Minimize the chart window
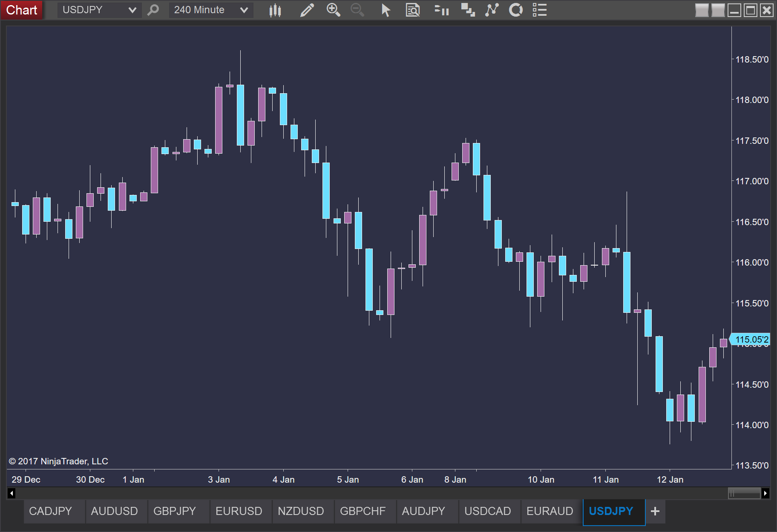The width and height of the screenshot is (777, 532). [734, 10]
